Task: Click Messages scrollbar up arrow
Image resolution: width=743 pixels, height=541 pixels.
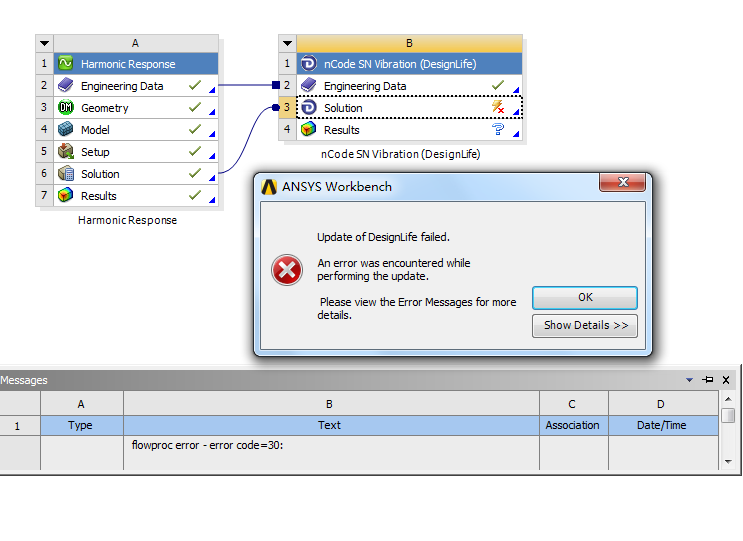Action: pos(728,399)
